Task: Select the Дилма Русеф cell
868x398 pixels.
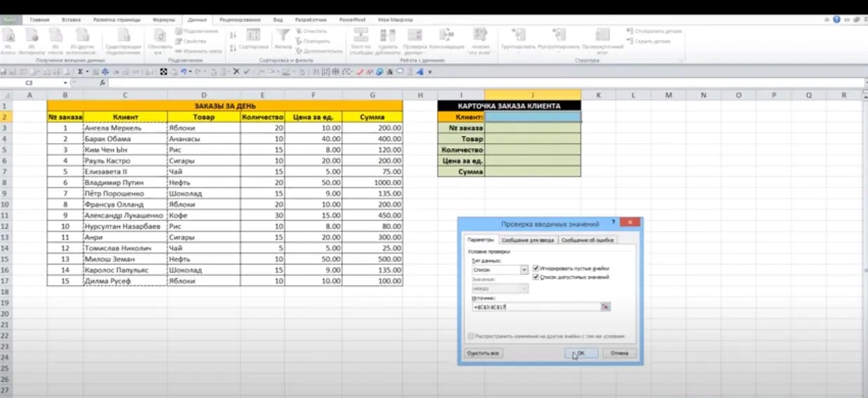Action: (x=125, y=281)
